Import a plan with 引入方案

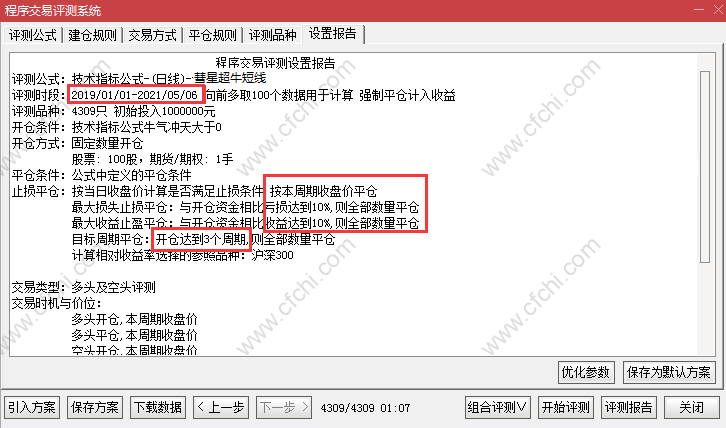[32, 408]
